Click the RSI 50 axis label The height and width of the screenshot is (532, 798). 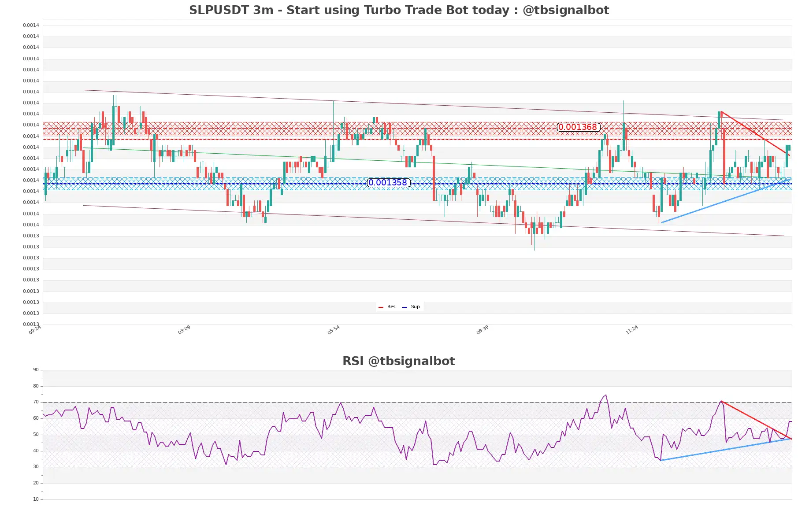click(x=36, y=435)
